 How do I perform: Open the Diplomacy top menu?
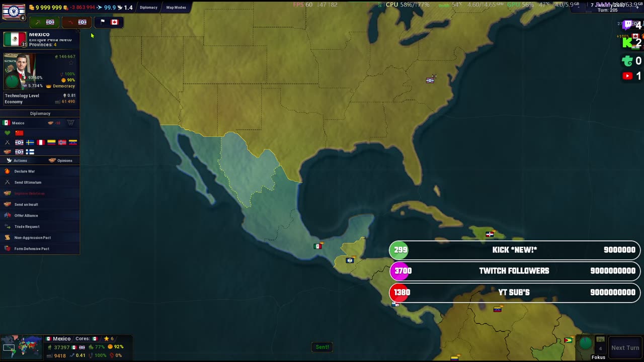(148, 8)
